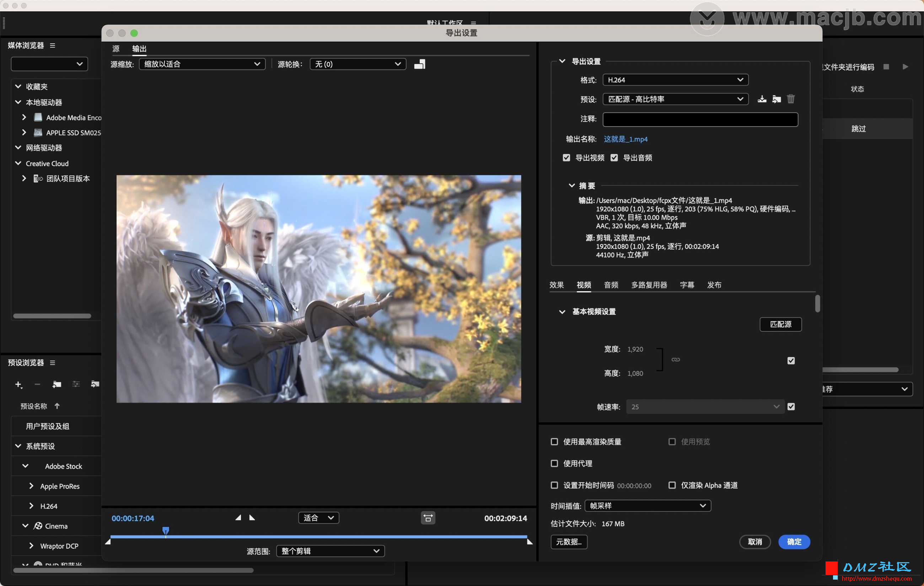
Task: Switch to the Audio tab
Action: point(611,285)
